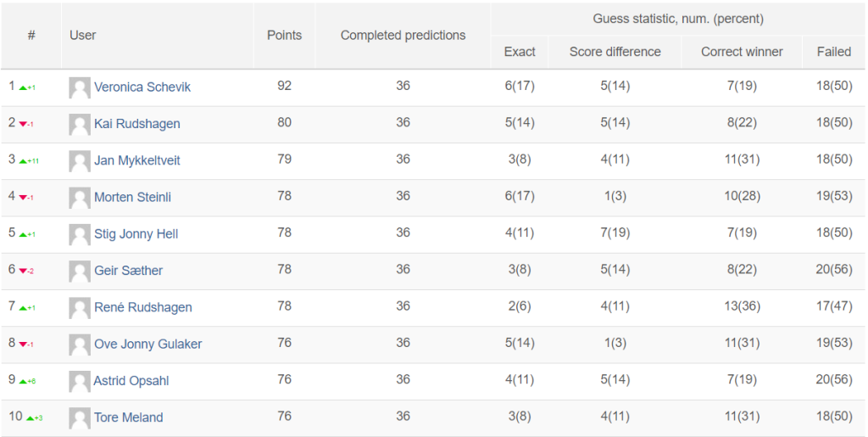Click Stig Jonny Hell's avatar
The image size is (868, 437).
80,234
